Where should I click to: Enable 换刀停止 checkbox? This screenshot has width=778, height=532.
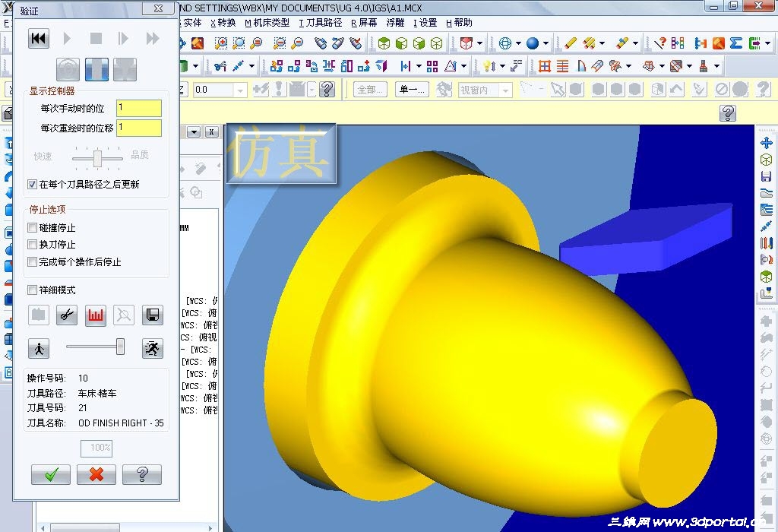[32, 245]
